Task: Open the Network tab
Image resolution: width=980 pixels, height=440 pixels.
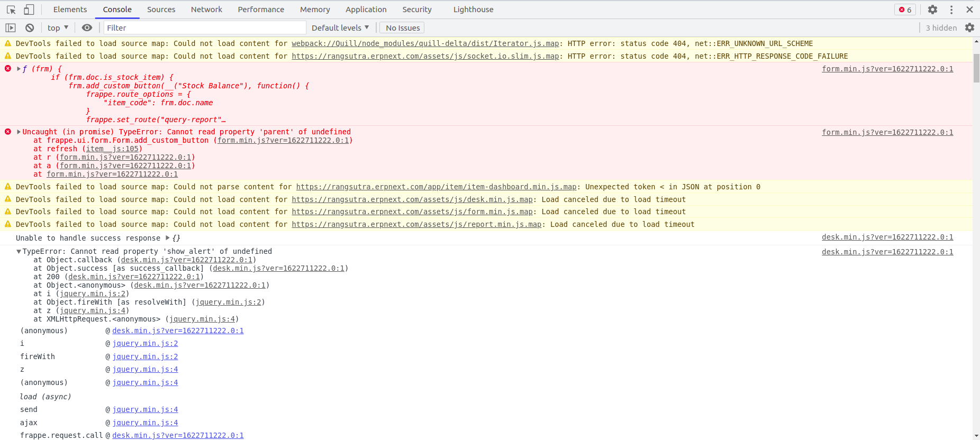Action: click(x=207, y=10)
